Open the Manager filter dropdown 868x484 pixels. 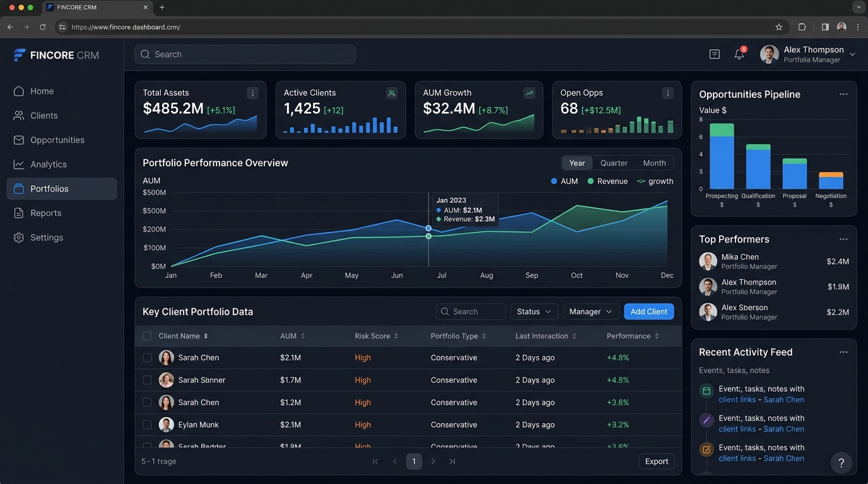pyautogui.click(x=591, y=311)
